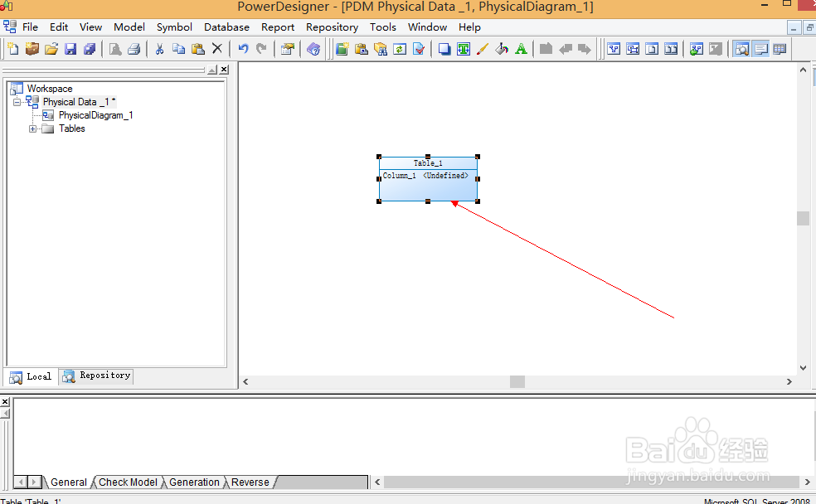This screenshot has width=816, height=504.
Task: Click the Paste as Shortcut icon
Action: pos(362,49)
